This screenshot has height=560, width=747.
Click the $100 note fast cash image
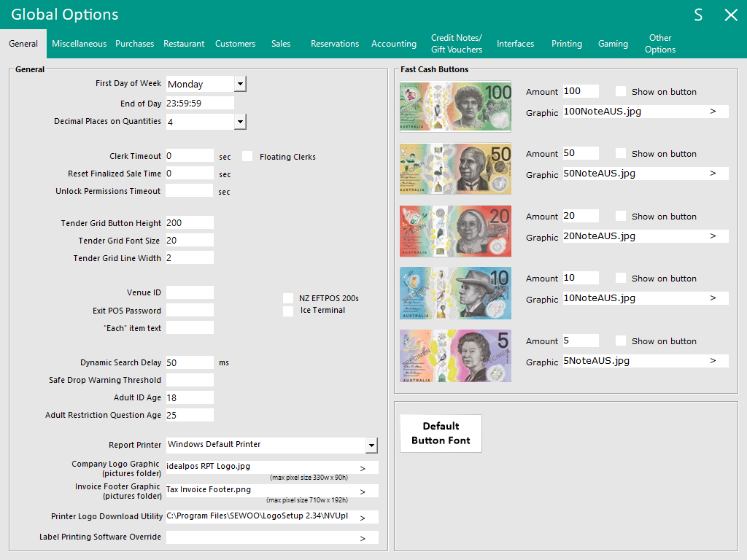pyautogui.click(x=455, y=106)
